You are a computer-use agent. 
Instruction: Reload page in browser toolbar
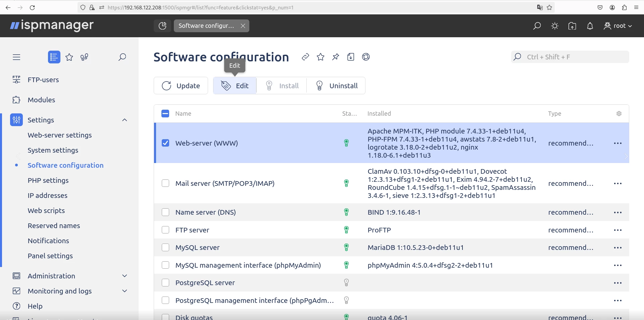point(32,7)
